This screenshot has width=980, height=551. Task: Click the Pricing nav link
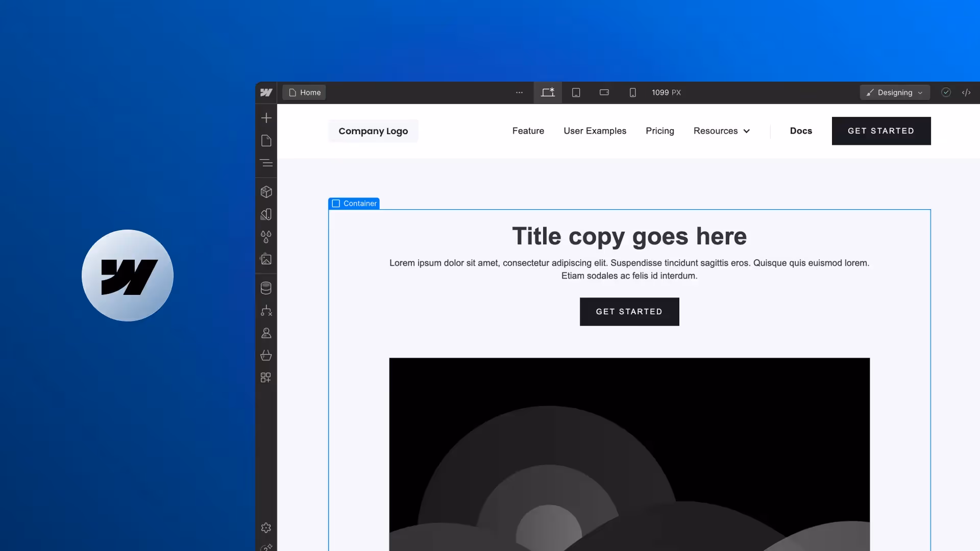pyautogui.click(x=659, y=131)
